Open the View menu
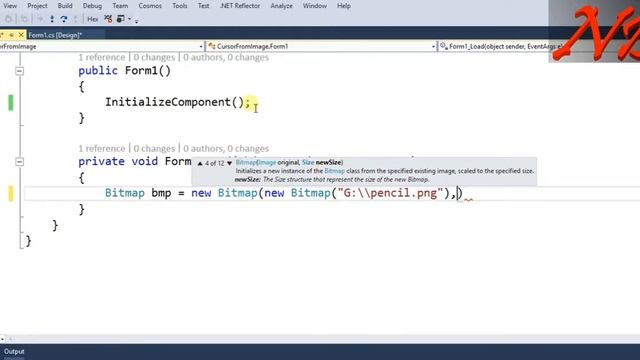Viewport: 640px width, 360px height. click(10, 6)
